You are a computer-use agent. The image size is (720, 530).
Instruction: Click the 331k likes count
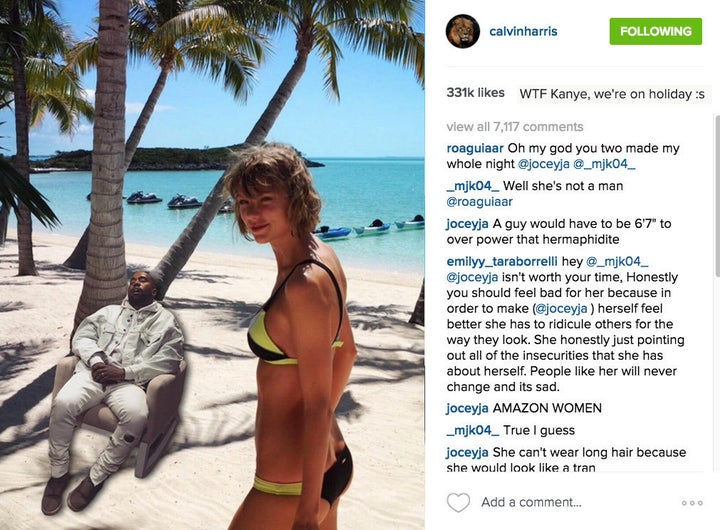click(x=475, y=93)
